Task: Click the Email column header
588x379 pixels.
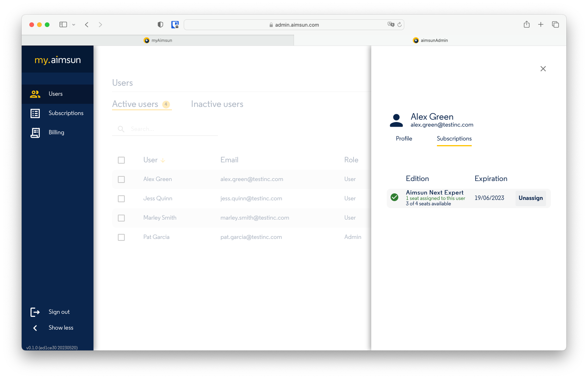Action: [229, 160]
